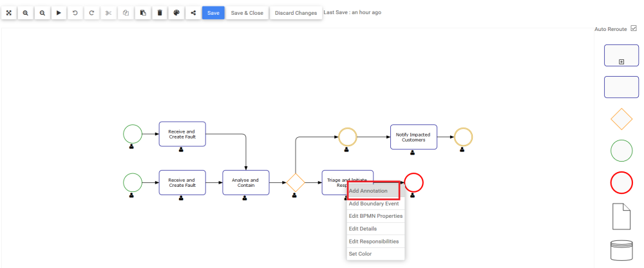Delete selected element with trash icon
This screenshot has width=644, height=268.
click(x=160, y=13)
